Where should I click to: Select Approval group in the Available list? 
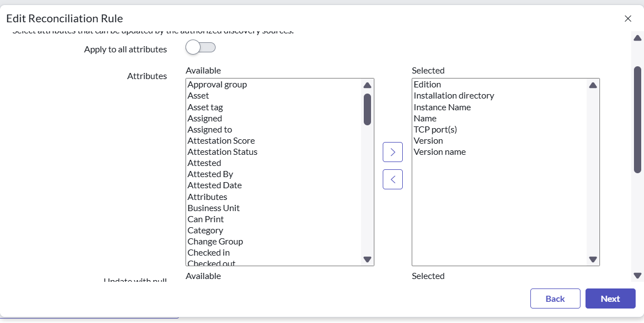tap(217, 84)
